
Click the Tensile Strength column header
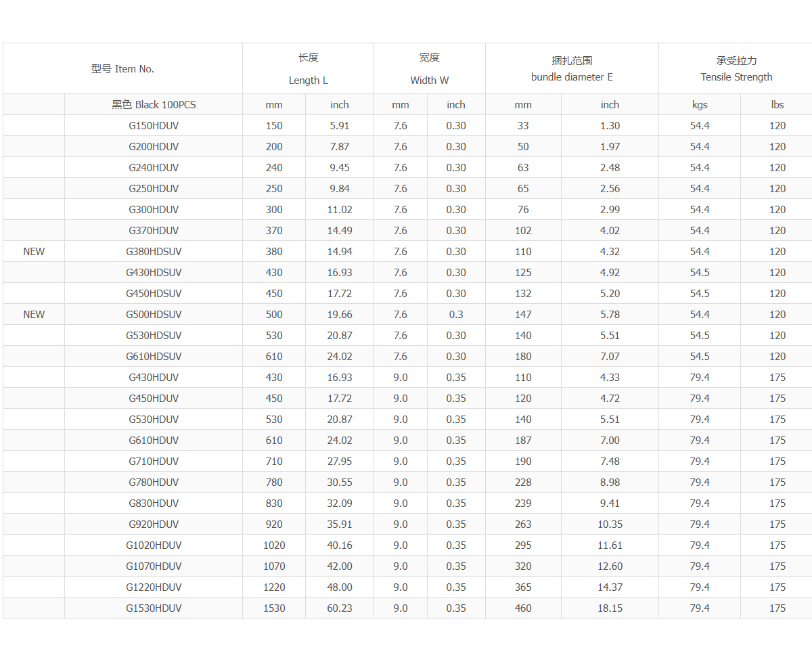point(736,69)
